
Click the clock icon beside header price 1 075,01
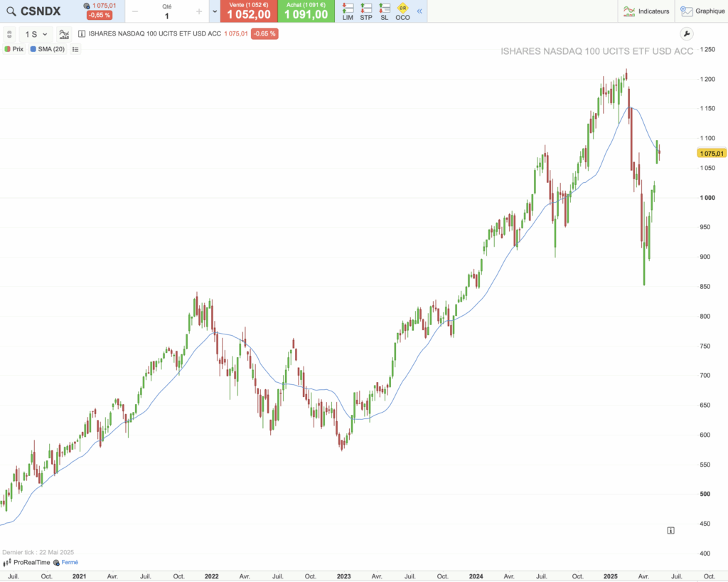coord(87,6)
